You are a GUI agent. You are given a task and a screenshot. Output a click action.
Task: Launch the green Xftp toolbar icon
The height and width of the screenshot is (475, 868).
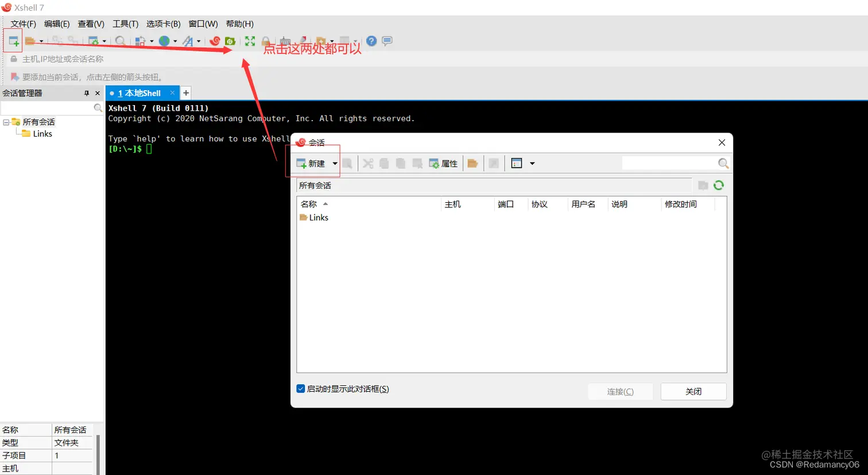point(230,41)
